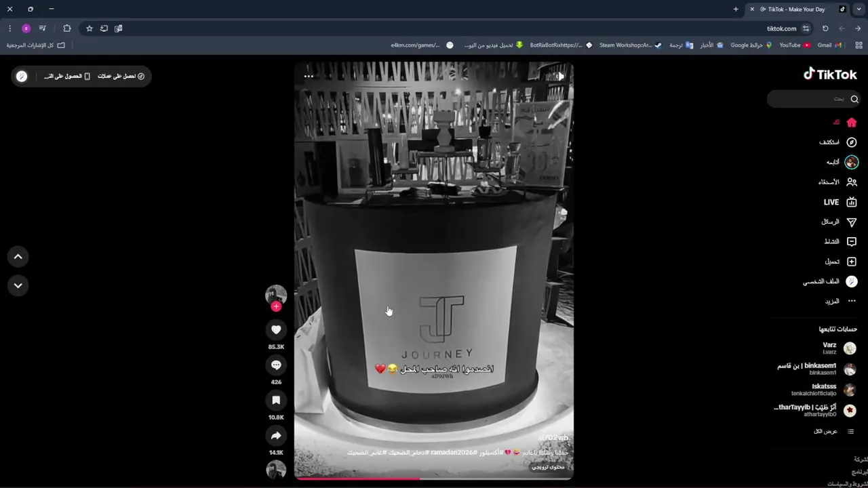Click the Get Coins (احصل على عملات) button
Image resolution: width=868 pixels, height=488 pixels.
pyautogui.click(x=121, y=76)
